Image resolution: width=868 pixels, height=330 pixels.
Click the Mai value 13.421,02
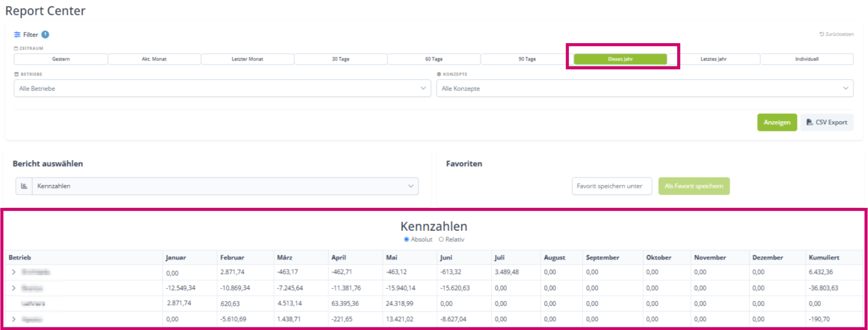399,319
